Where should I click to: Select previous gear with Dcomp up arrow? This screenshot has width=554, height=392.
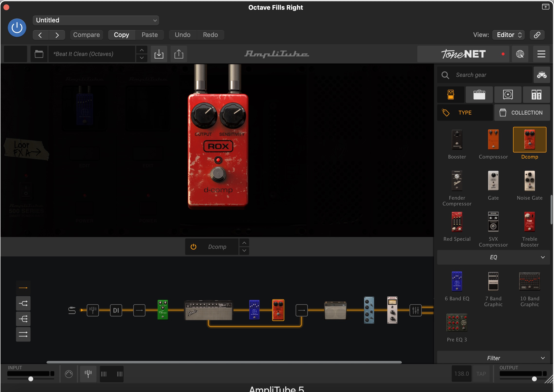click(x=244, y=243)
